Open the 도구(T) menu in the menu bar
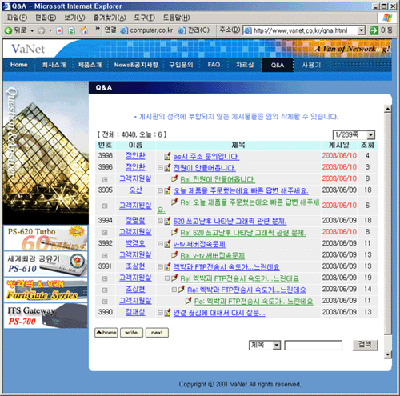Viewport: 400px width, 396px height. click(144, 18)
